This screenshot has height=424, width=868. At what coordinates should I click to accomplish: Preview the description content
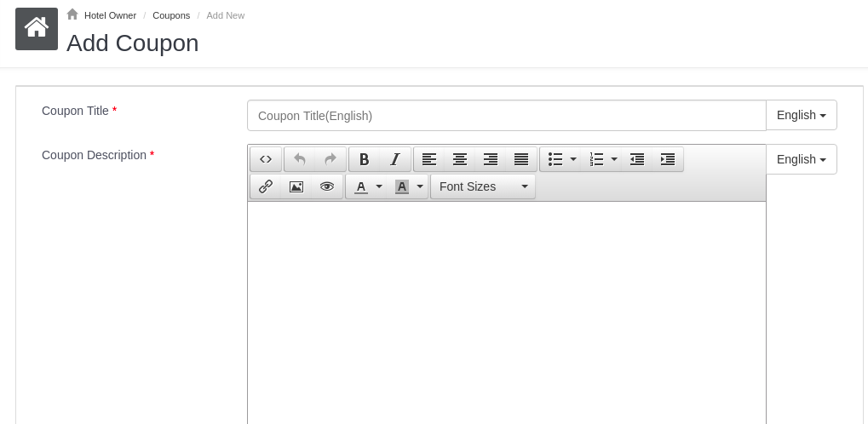tap(327, 186)
